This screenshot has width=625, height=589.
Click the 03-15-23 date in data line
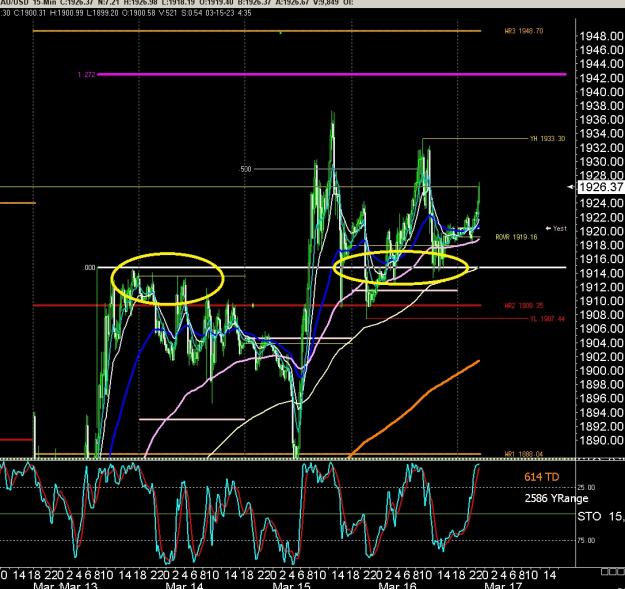click(218, 13)
